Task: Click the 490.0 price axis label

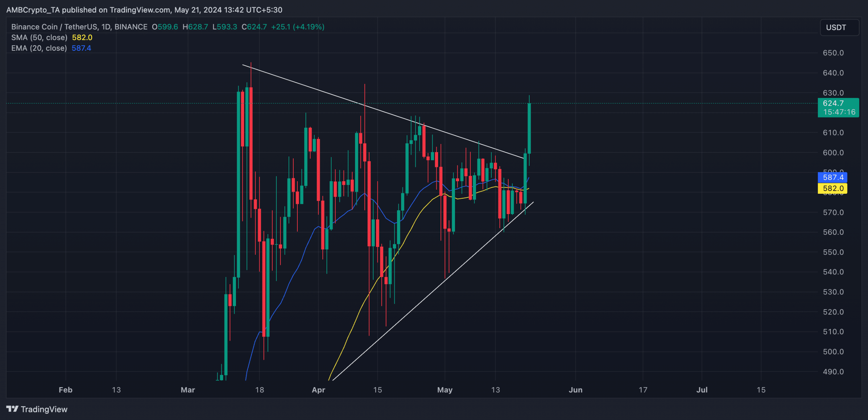Action: tap(833, 372)
